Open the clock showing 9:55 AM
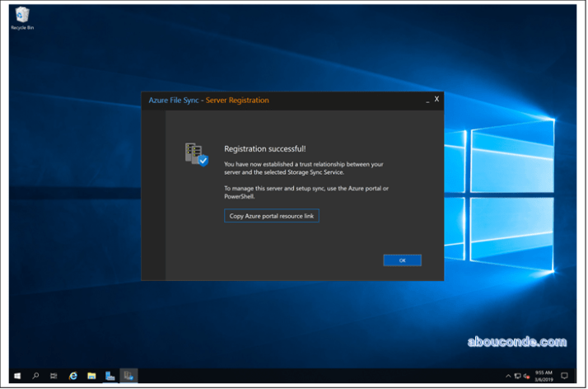Viewport: 588px width, 389px height. click(545, 376)
